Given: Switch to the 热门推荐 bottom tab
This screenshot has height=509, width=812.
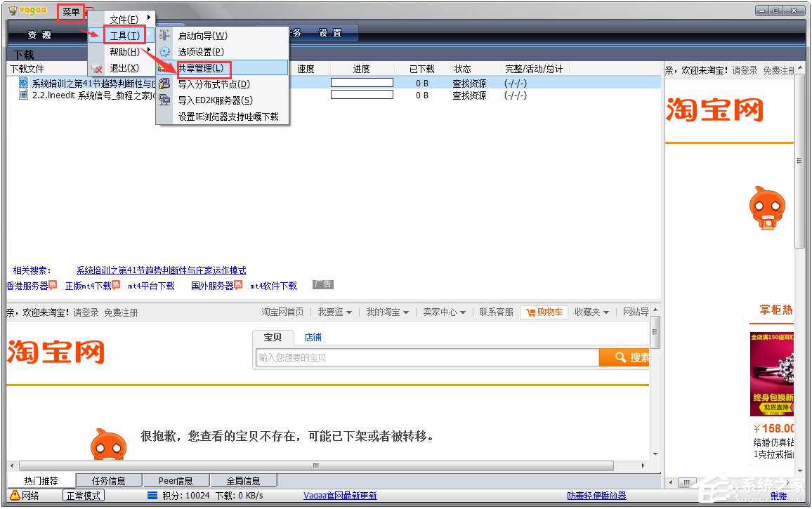Looking at the screenshot, I should 41,481.
